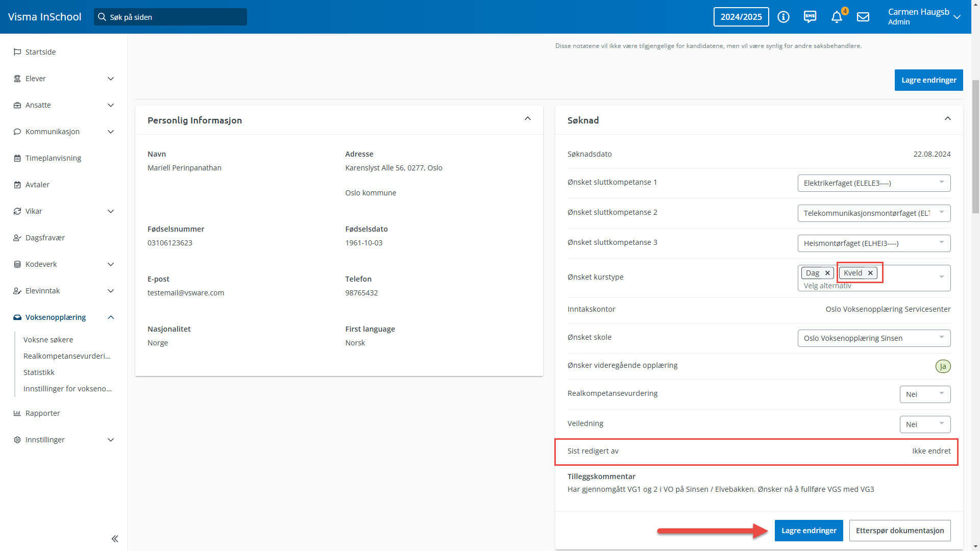Toggle the Ja badge for videregående opplæring
Viewport: 980px width, 551px height.
[943, 366]
